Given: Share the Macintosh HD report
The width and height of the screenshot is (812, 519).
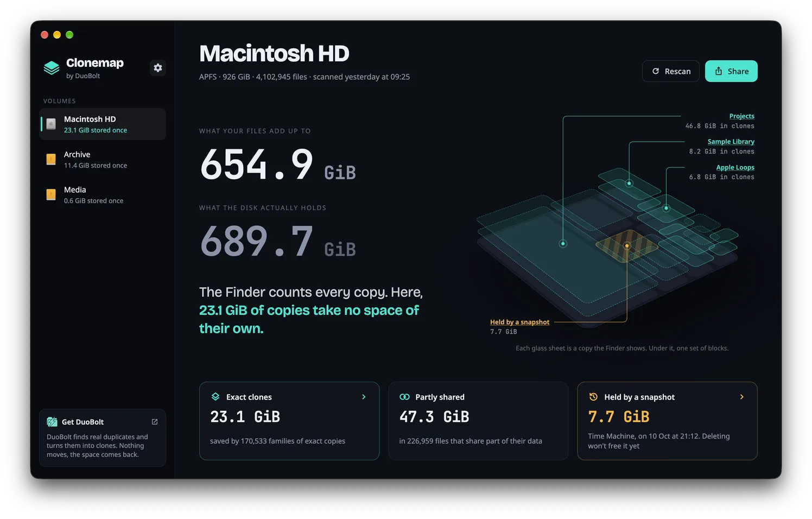Looking at the screenshot, I should [731, 71].
